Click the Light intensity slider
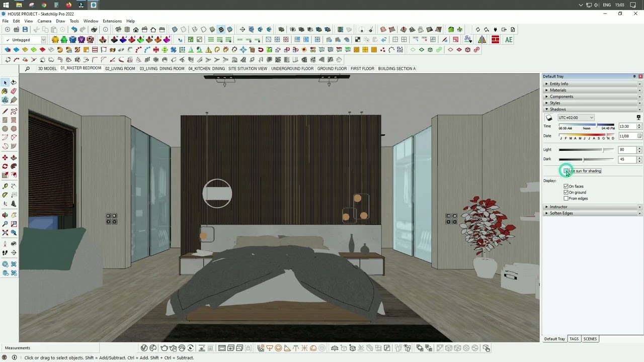The width and height of the screenshot is (644, 362). 586,150
